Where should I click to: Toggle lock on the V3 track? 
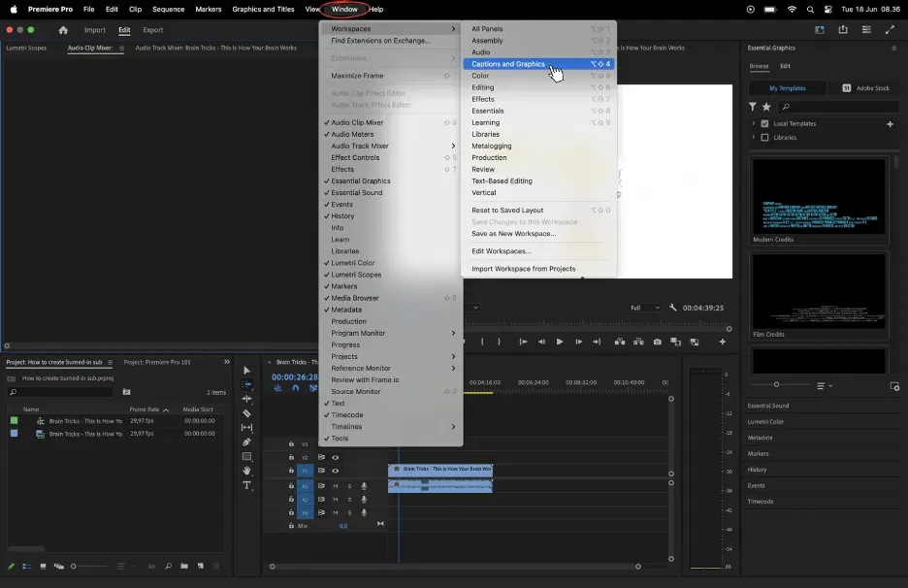click(291, 444)
